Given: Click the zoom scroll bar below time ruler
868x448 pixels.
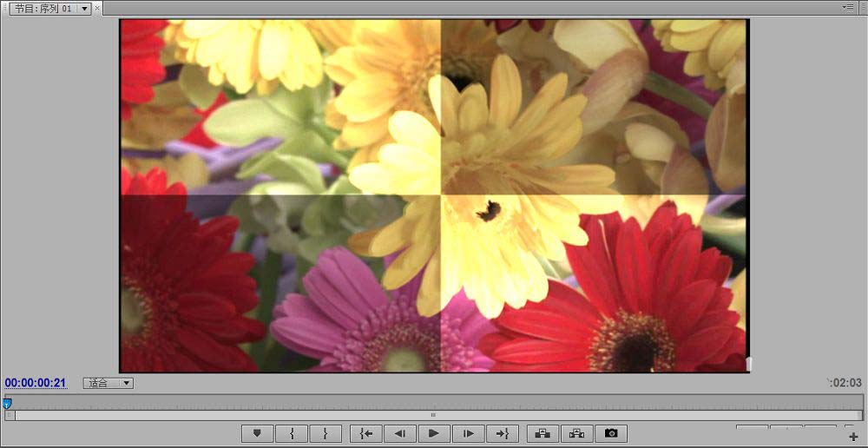Looking at the screenshot, I should (434, 415).
